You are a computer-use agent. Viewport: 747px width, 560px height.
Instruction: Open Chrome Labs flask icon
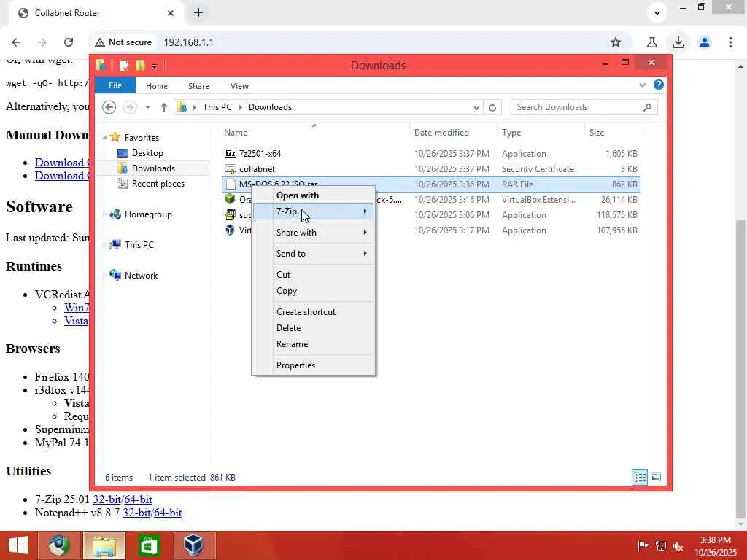click(x=651, y=42)
